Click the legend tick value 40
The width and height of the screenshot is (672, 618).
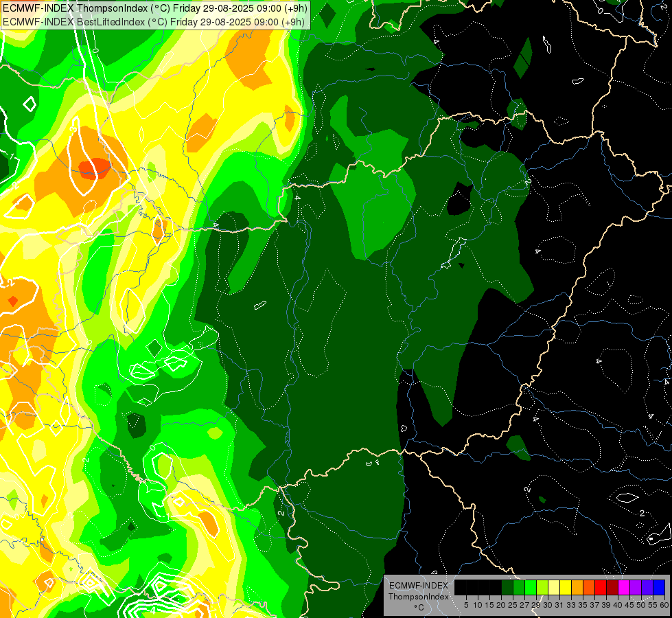618,605
